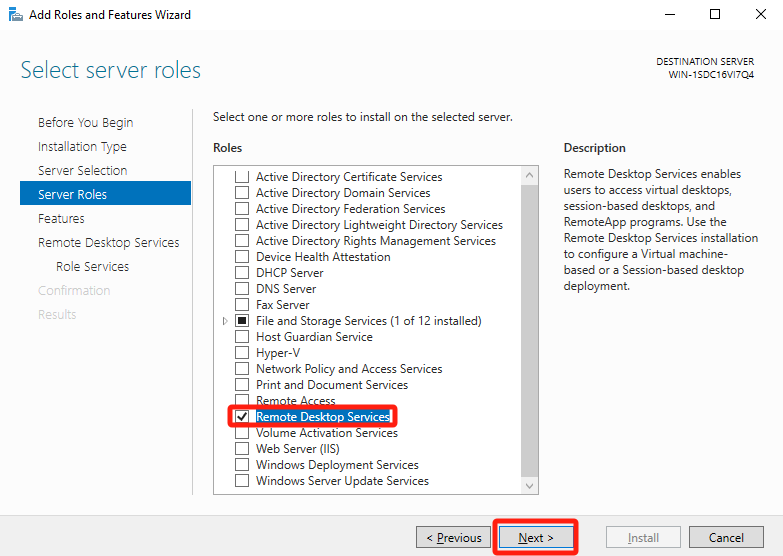Switch to the Features step
The image size is (783, 556).
click(61, 219)
